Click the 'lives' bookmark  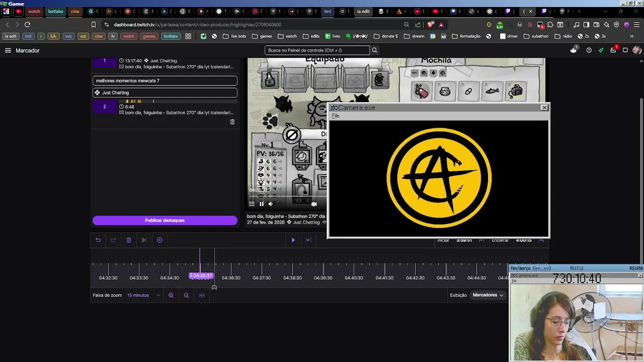[333, 36]
